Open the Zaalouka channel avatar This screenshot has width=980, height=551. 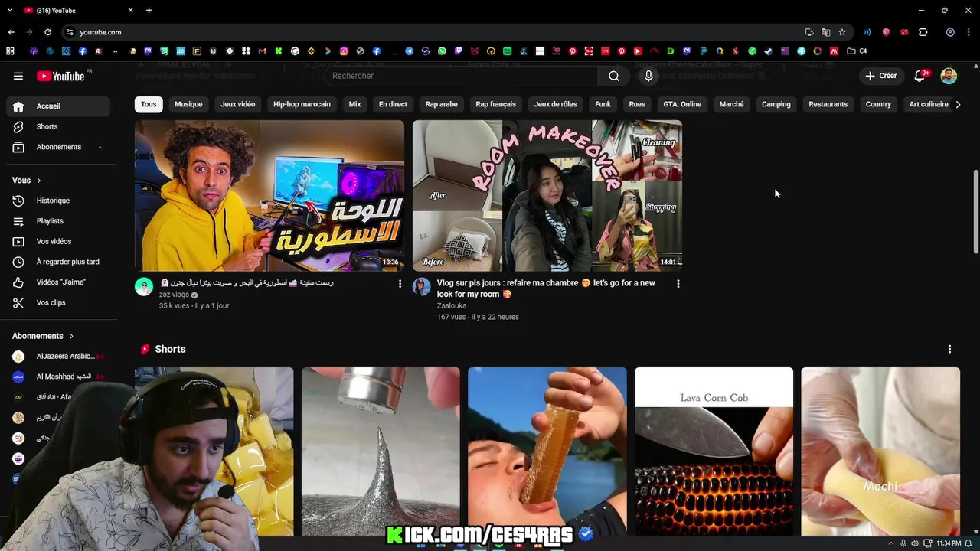click(422, 287)
